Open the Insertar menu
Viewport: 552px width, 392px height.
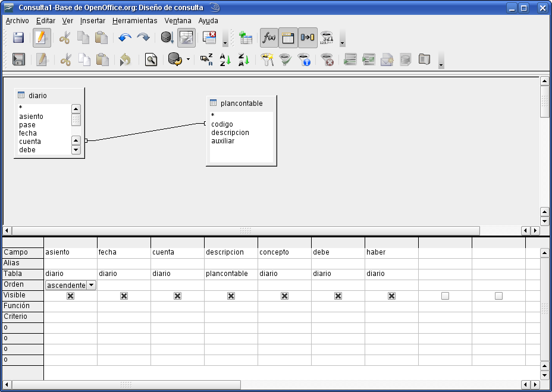point(93,21)
